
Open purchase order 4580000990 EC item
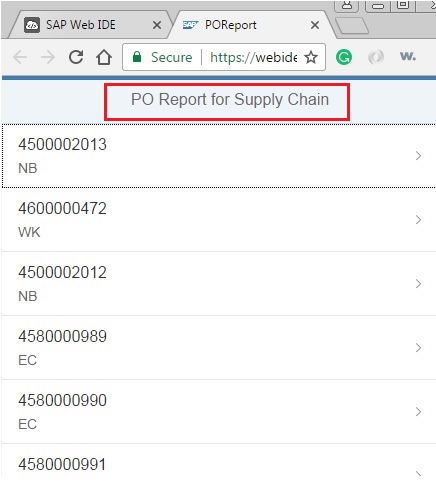[219, 412]
